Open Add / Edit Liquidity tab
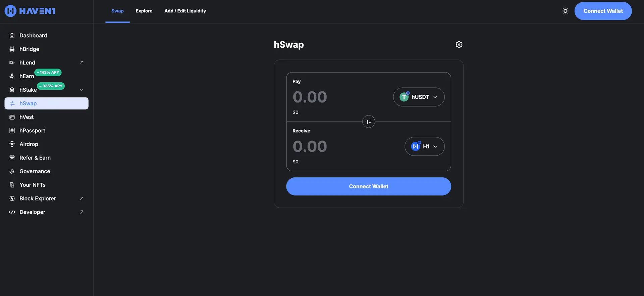The width and height of the screenshot is (644, 296). pos(185,11)
